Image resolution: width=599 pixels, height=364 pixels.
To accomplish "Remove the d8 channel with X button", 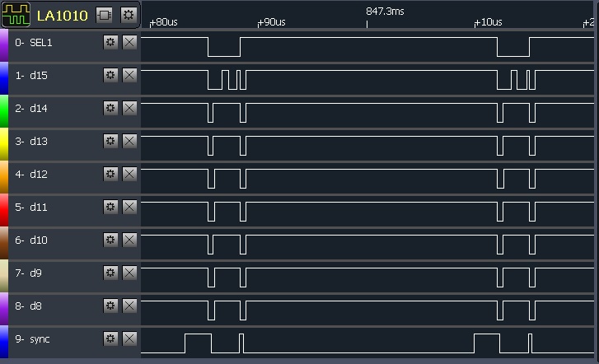I will coord(129,306).
